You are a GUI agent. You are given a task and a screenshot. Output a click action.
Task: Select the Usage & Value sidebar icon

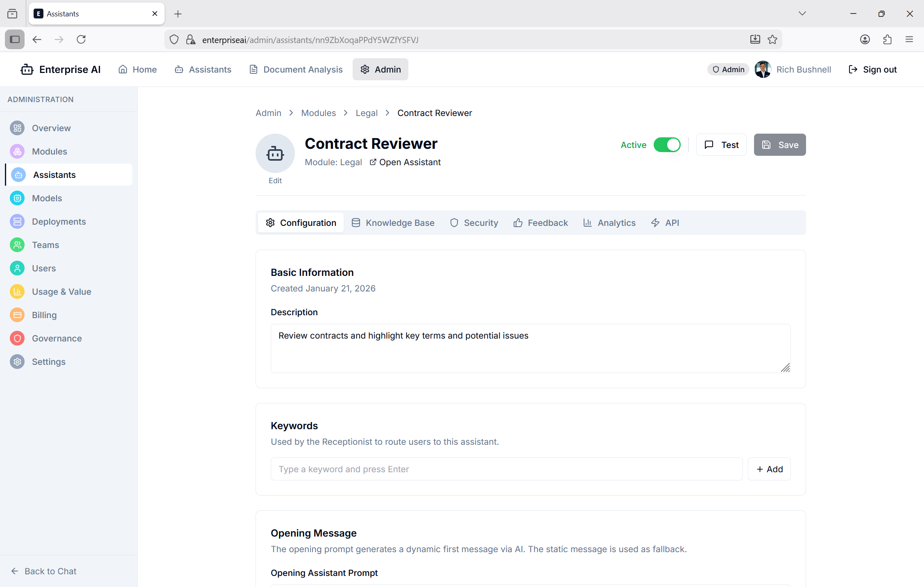pos(17,291)
